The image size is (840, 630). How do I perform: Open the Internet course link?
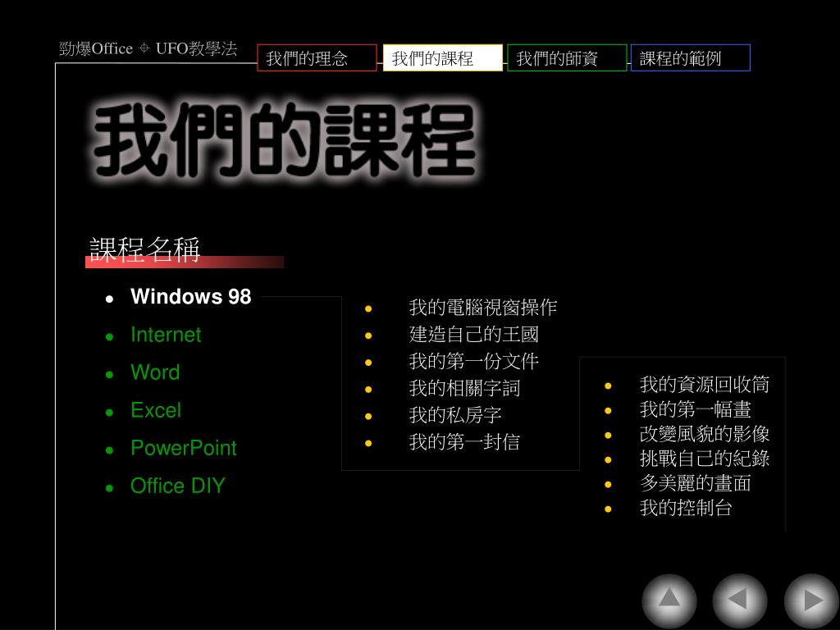click(x=166, y=335)
